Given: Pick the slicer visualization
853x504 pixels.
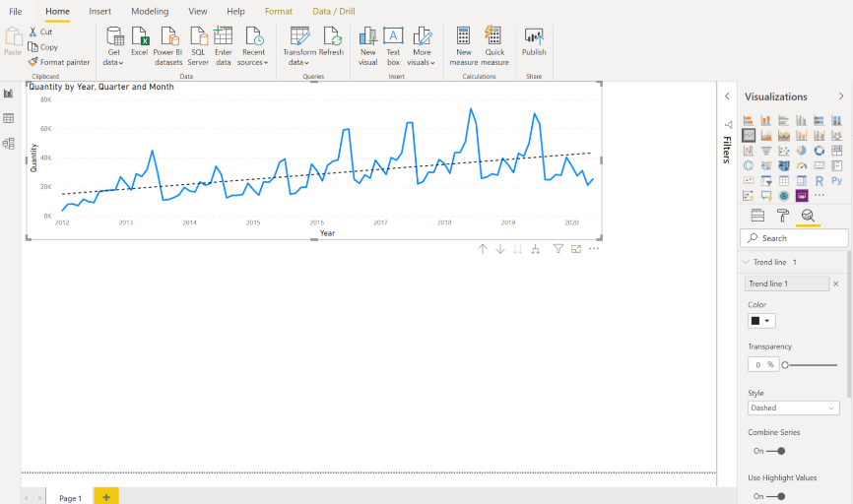Looking at the screenshot, I should [766, 181].
